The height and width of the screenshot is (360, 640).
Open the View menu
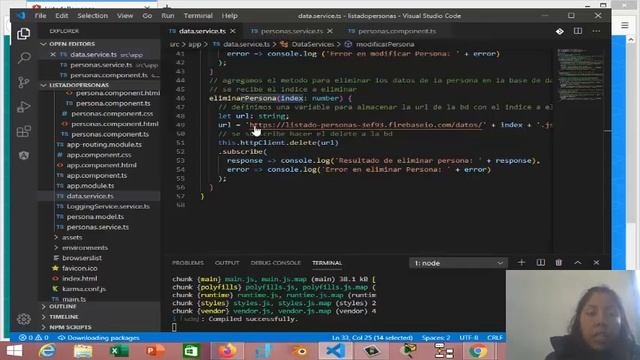[125, 16]
